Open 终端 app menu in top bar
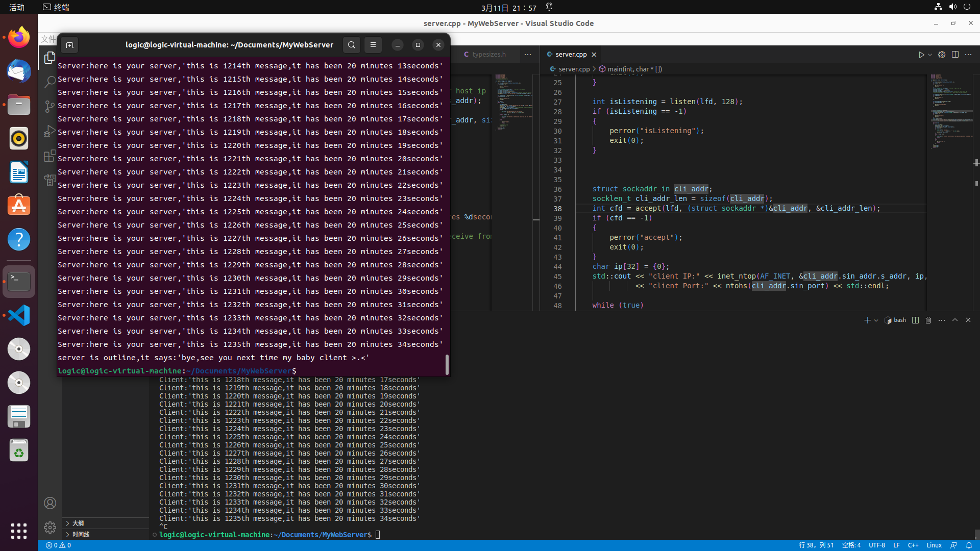Image resolution: width=980 pixels, height=551 pixels. coord(56,7)
